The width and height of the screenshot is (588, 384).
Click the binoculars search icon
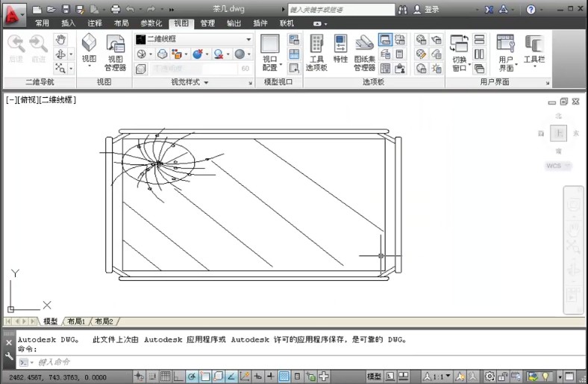(x=403, y=10)
